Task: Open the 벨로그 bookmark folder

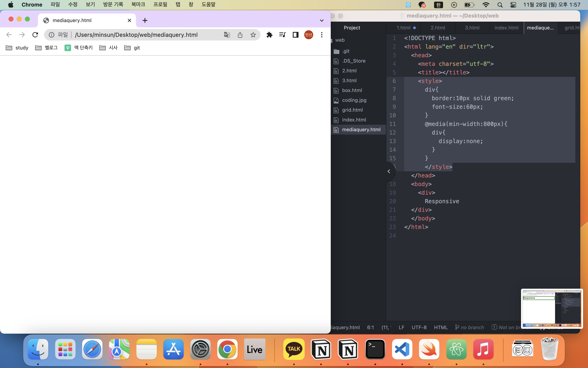Action: coord(46,48)
